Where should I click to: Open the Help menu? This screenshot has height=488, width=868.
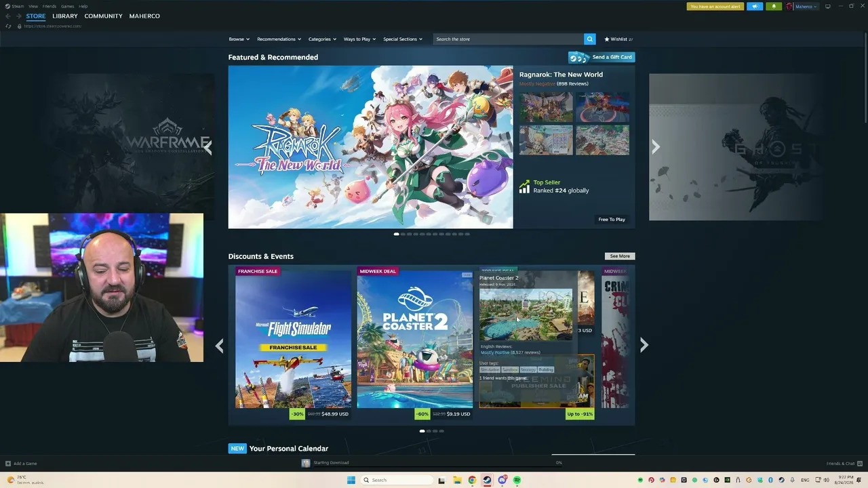pyautogui.click(x=83, y=6)
